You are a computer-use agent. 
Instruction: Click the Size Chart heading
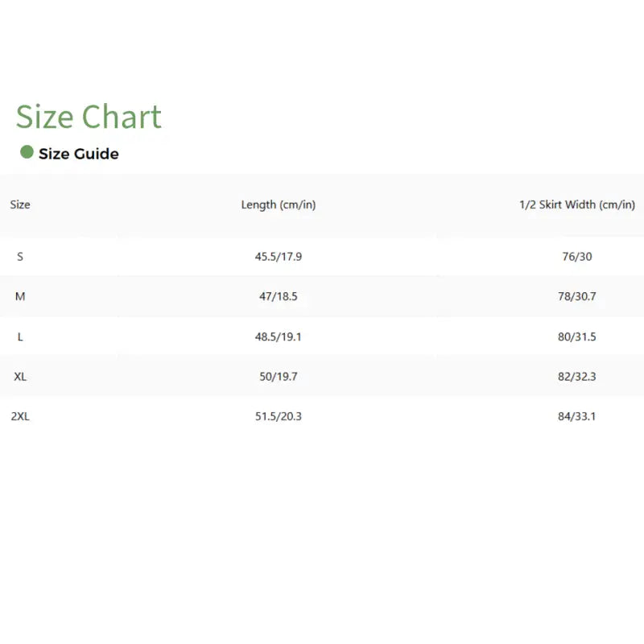pyautogui.click(x=89, y=118)
